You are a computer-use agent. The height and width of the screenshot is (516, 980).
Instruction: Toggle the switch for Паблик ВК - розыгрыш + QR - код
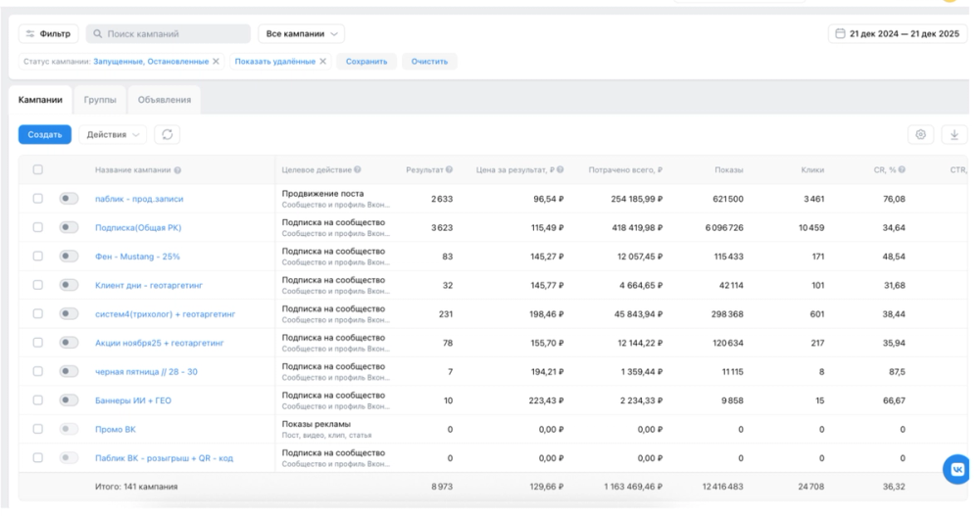tap(69, 458)
